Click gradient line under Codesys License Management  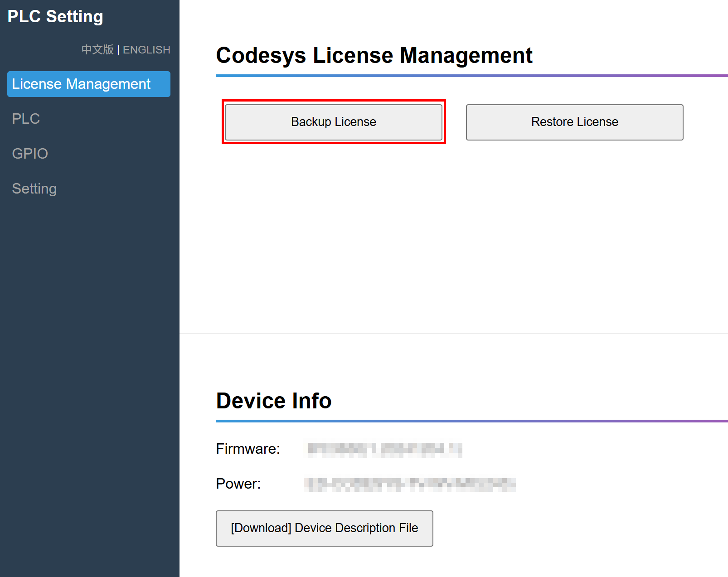tap(471, 76)
